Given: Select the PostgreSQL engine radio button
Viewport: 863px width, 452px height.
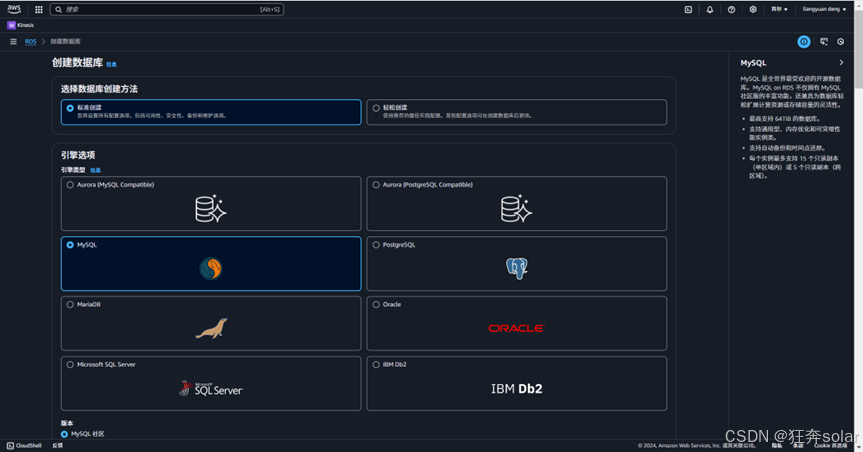Looking at the screenshot, I should pyautogui.click(x=376, y=245).
